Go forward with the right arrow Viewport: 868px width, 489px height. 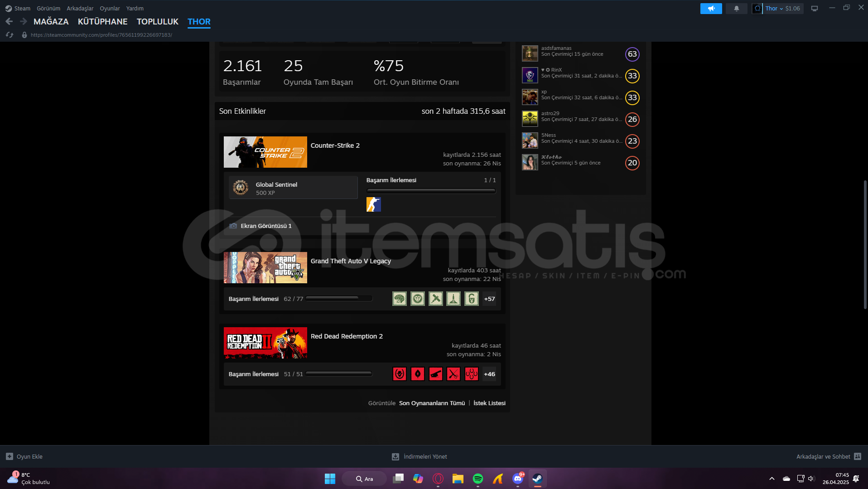24,21
